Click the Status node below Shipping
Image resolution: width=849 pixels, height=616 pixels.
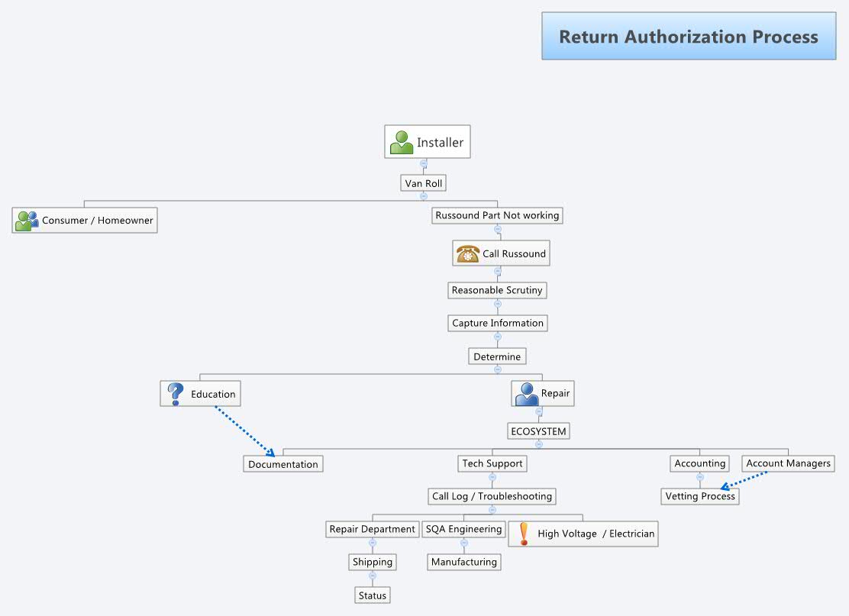point(372,595)
